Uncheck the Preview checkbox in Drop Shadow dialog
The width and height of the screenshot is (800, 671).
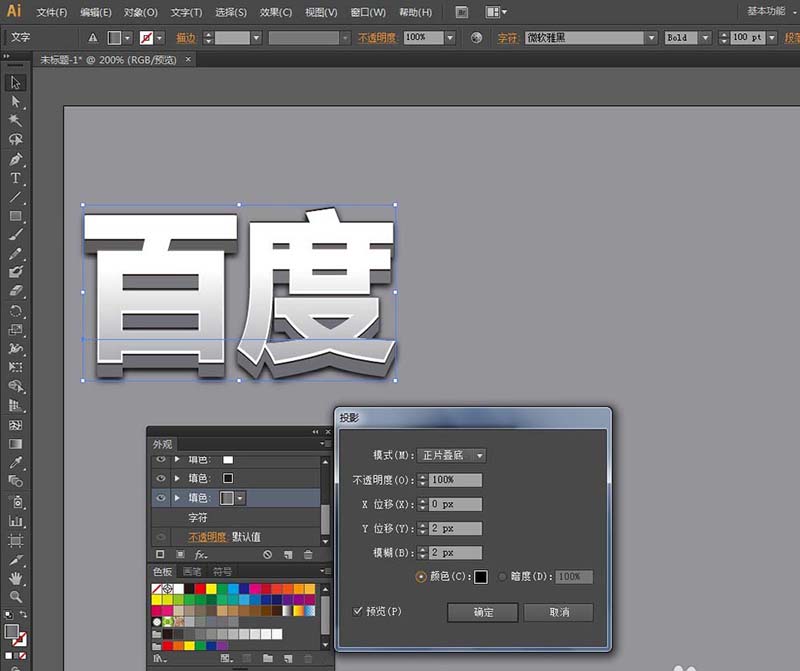(358, 611)
